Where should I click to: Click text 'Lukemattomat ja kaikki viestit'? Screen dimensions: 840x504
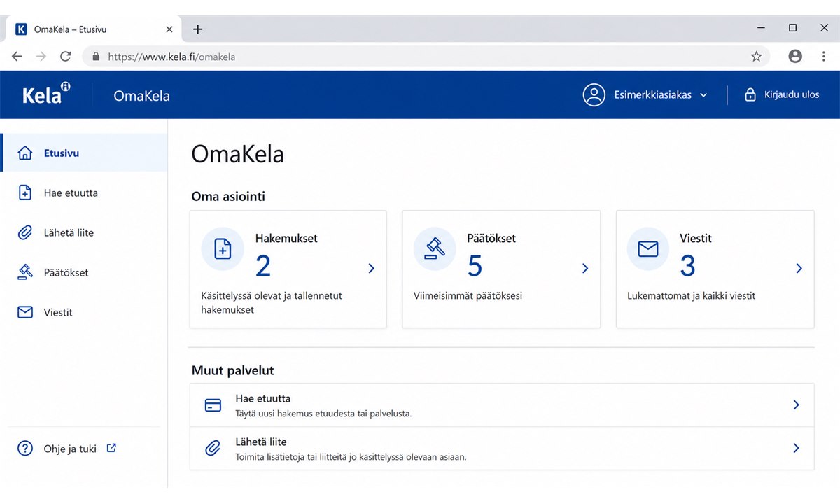[x=692, y=295]
